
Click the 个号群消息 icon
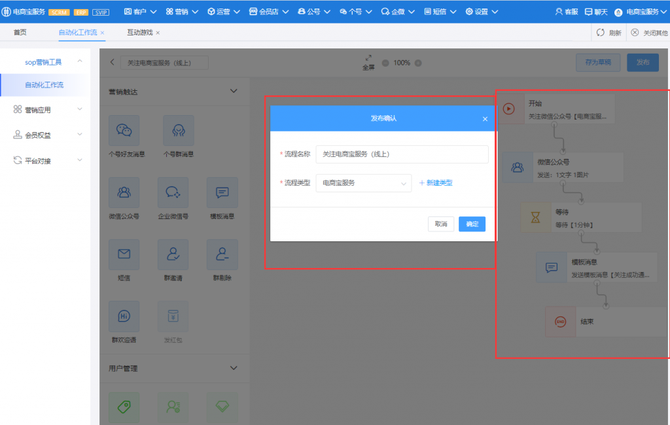179,130
